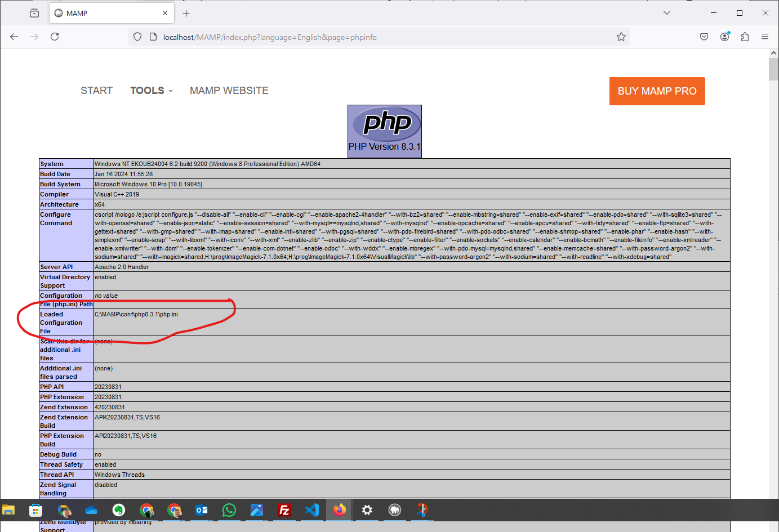Go to the START page
Screen dimensions: 779x532
pyautogui.click(x=96, y=91)
